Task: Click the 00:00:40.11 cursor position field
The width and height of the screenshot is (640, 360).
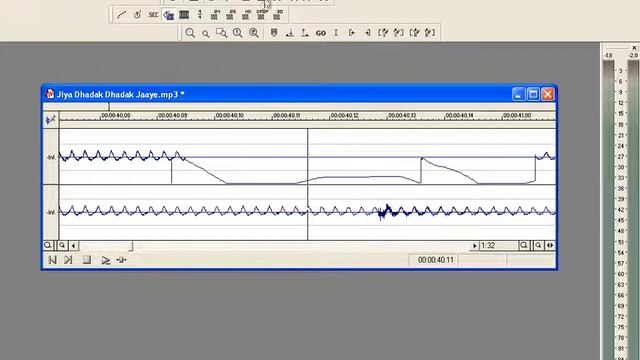Action: (x=433, y=260)
